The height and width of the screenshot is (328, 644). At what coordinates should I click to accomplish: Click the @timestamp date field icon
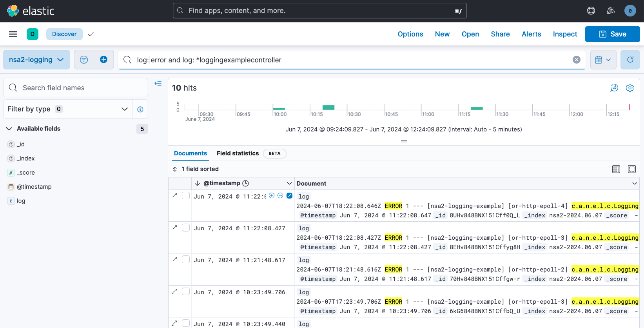[11, 187]
